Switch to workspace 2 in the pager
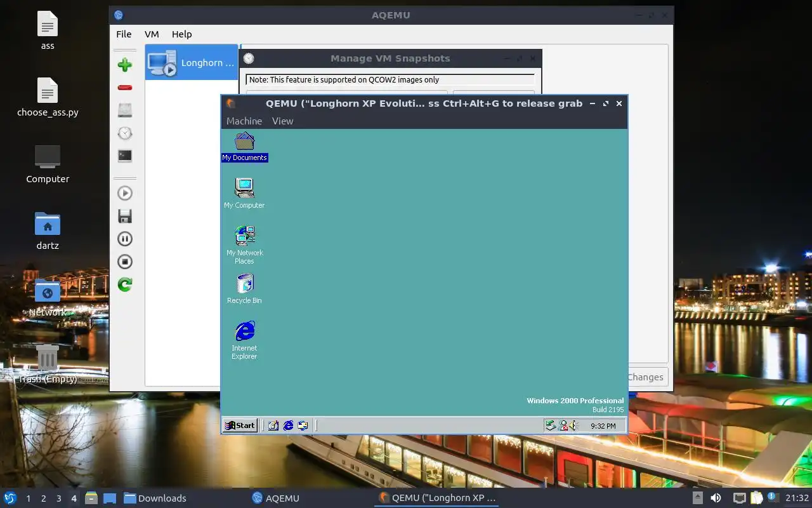 click(x=43, y=498)
